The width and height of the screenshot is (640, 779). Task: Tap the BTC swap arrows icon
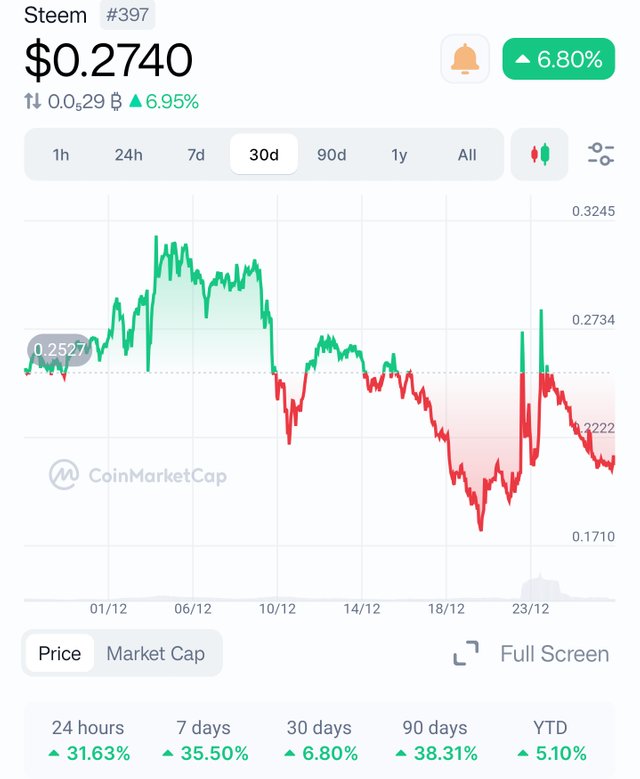click(x=33, y=101)
